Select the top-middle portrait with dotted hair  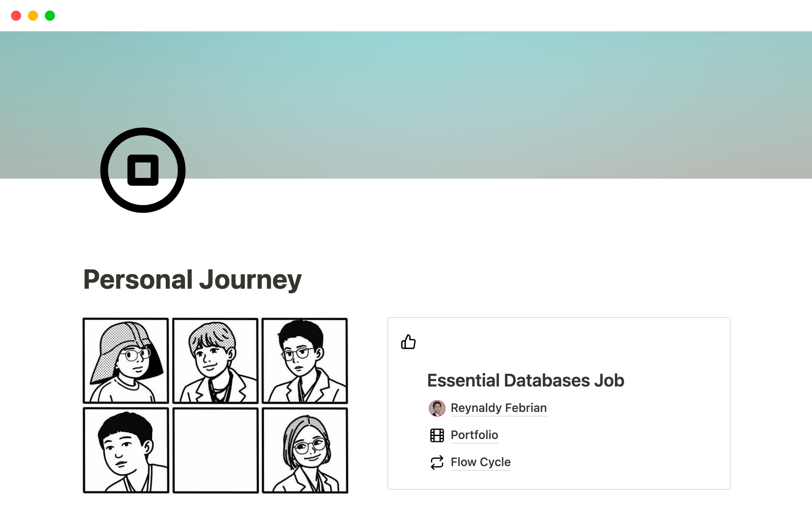pyautogui.click(x=215, y=361)
